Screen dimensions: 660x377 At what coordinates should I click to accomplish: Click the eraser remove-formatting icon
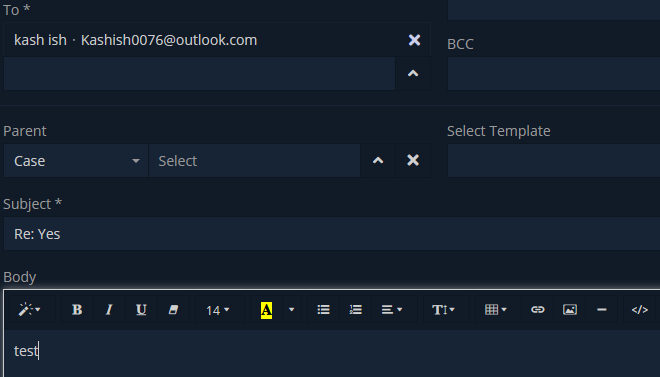coord(173,310)
